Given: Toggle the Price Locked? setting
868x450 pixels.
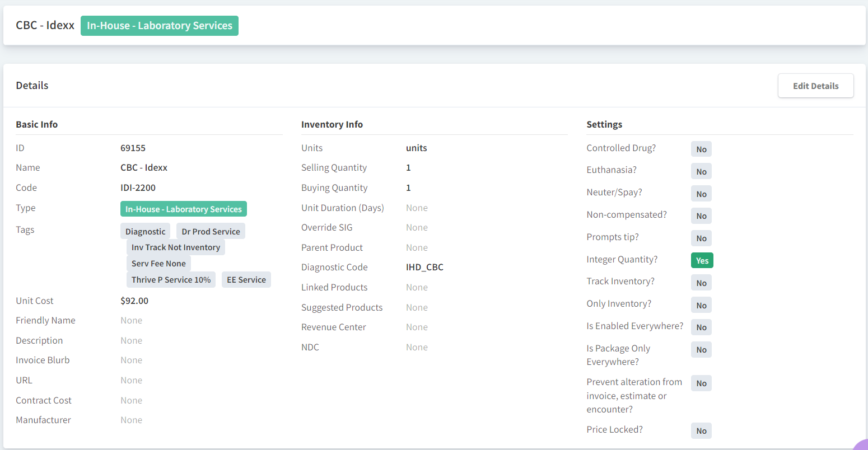Looking at the screenshot, I should pos(701,430).
